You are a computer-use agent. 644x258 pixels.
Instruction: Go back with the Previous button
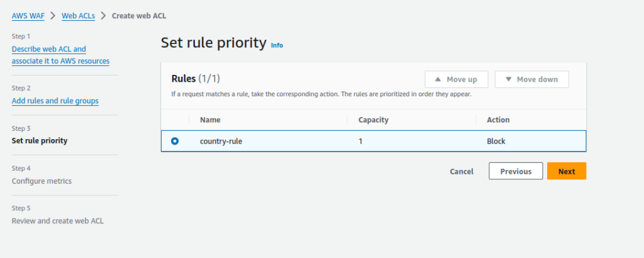pos(516,171)
